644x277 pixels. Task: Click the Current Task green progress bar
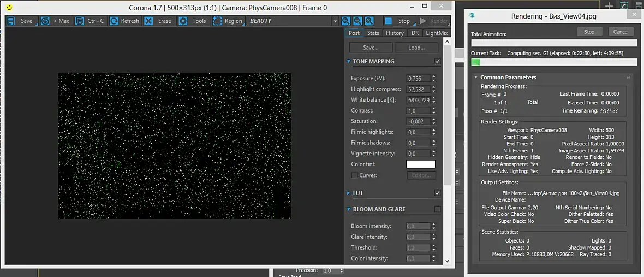tap(554, 62)
